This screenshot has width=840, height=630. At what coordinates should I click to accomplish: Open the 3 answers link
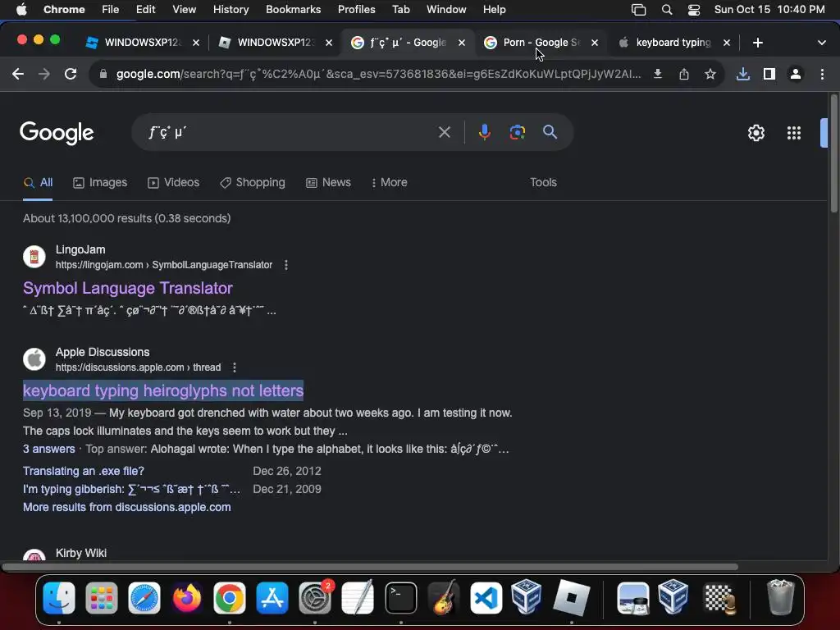pyautogui.click(x=48, y=449)
